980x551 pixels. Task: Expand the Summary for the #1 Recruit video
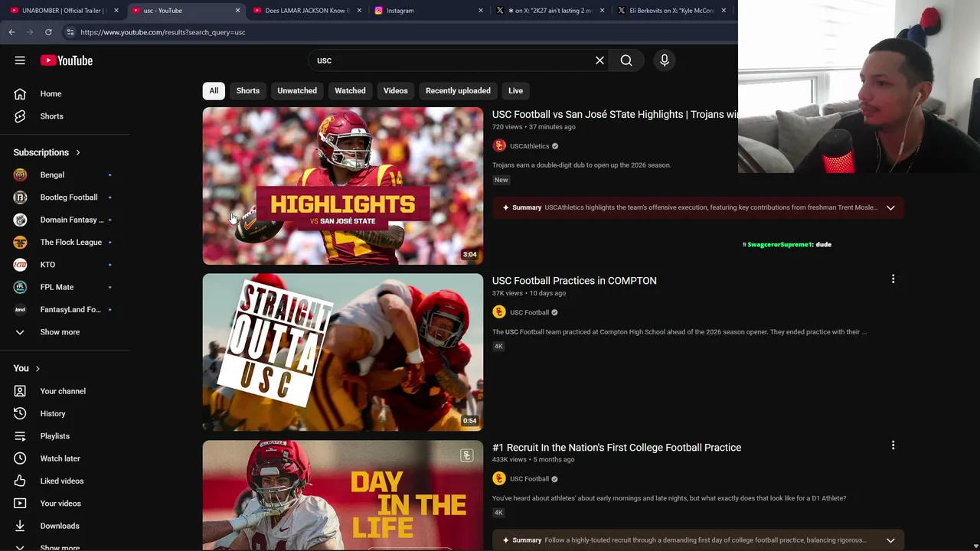click(x=890, y=540)
